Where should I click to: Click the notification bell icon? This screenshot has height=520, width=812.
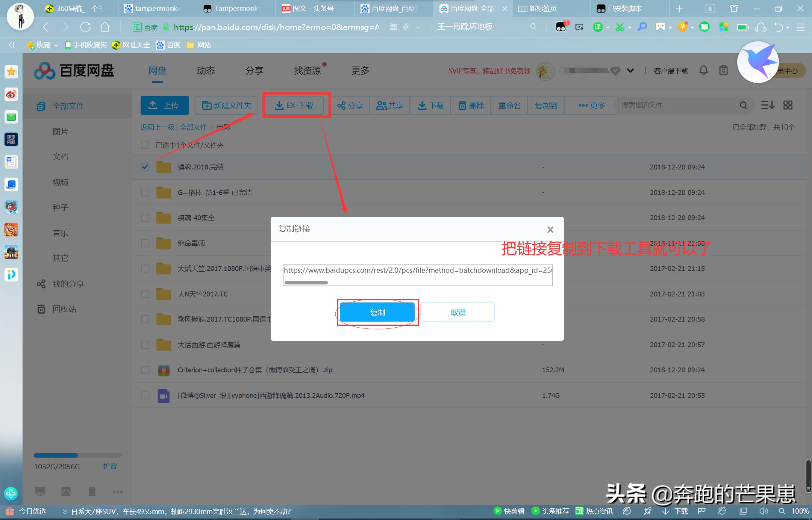pyautogui.click(x=703, y=70)
